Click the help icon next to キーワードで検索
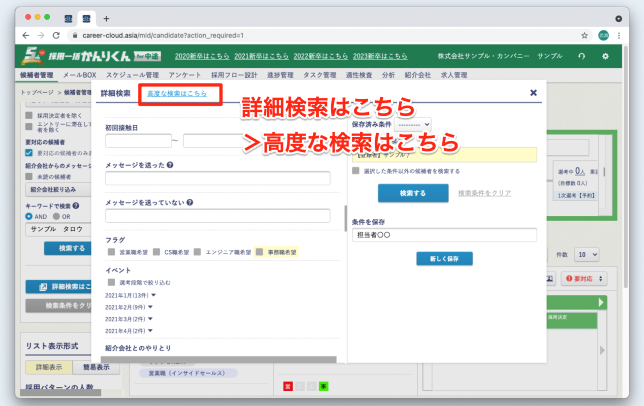Image resolution: width=644 pixels, height=406 pixels. pyautogui.click(x=76, y=206)
